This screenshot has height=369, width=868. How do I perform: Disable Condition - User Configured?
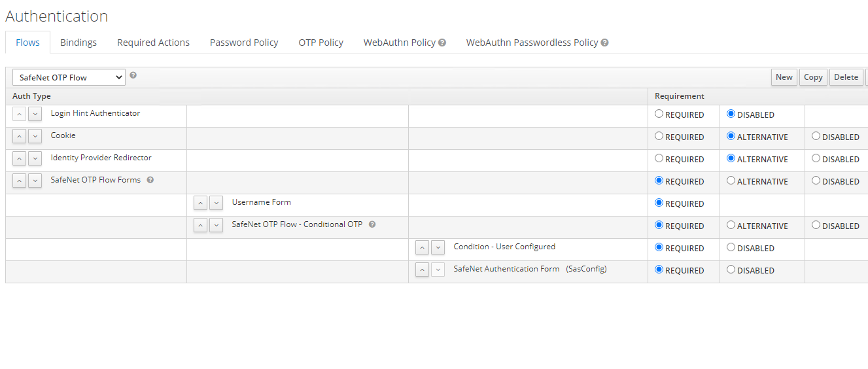pyautogui.click(x=731, y=247)
